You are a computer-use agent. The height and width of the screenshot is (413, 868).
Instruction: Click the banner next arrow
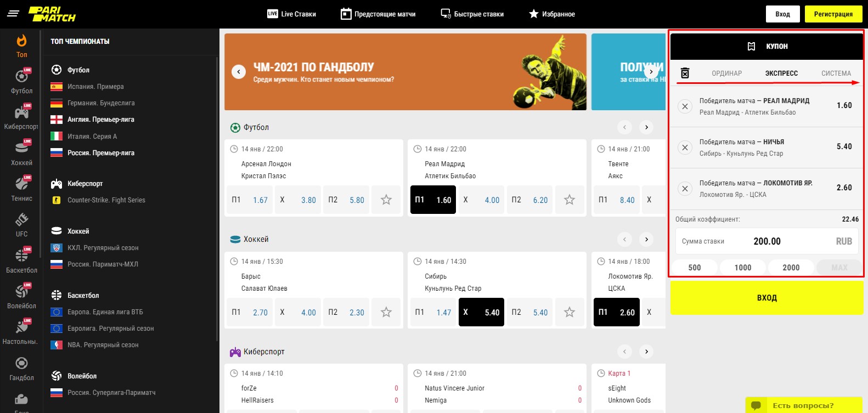(651, 72)
